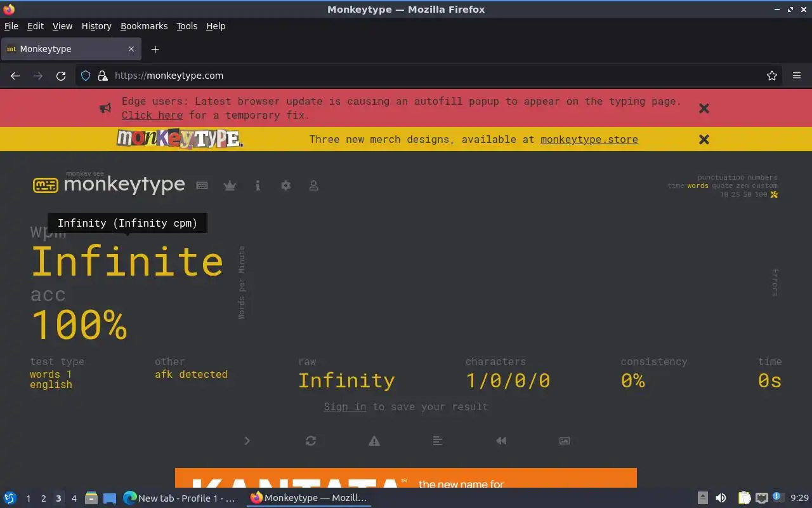Bookmark the page with the star icon
This screenshot has width=812, height=508.
(x=772, y=76)
